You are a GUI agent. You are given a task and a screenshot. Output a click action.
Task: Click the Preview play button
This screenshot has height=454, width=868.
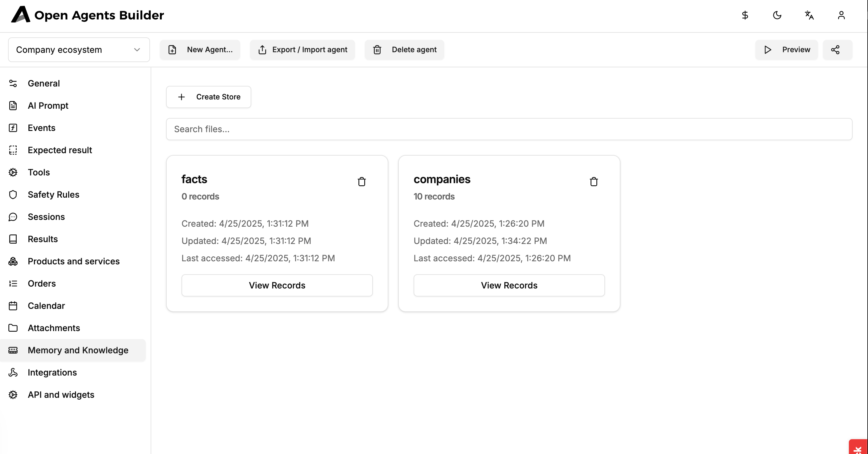787,49
